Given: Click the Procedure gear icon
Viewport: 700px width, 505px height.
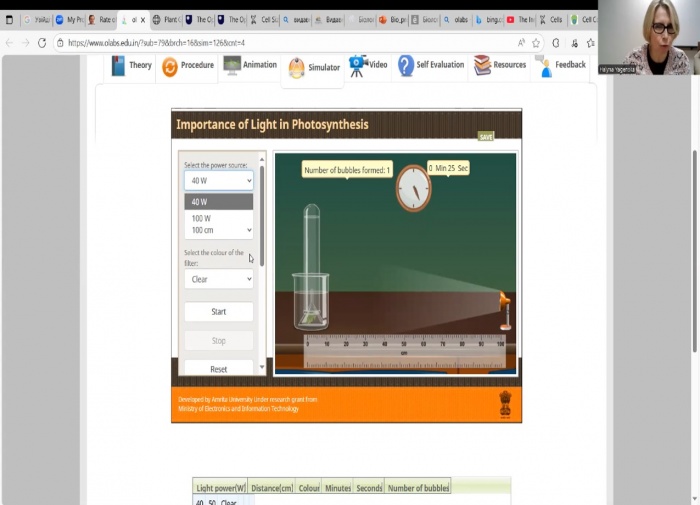Looking at the screenshot, I should pyautogui.click(x=170, y=66).
